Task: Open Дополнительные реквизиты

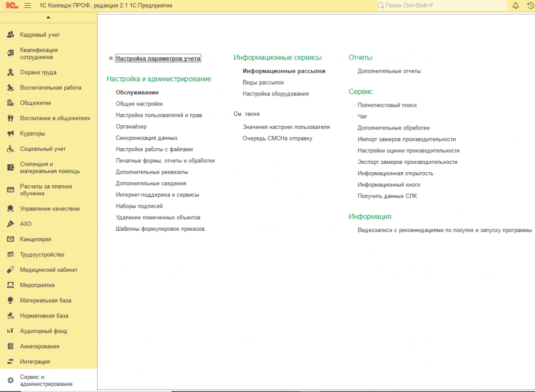Action: (152, 172)
